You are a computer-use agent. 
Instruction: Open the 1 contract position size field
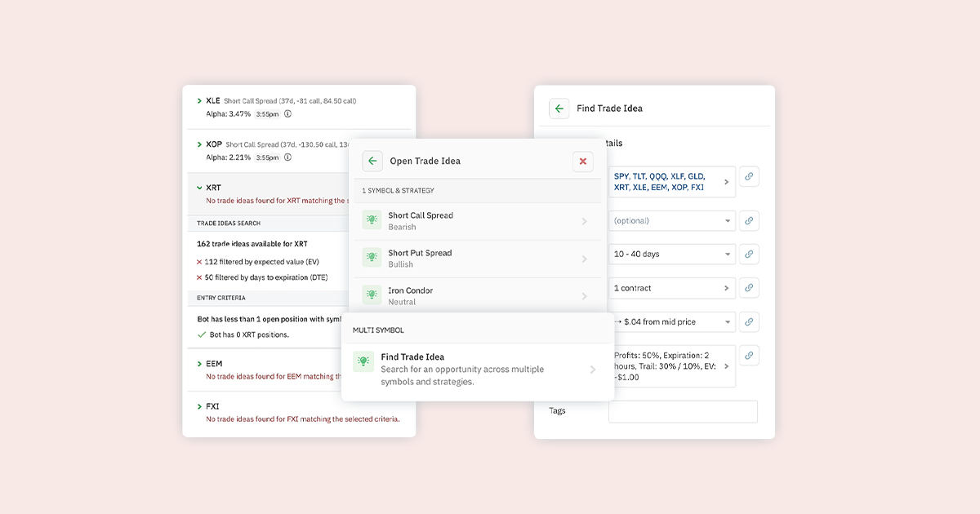pos(672,288)
